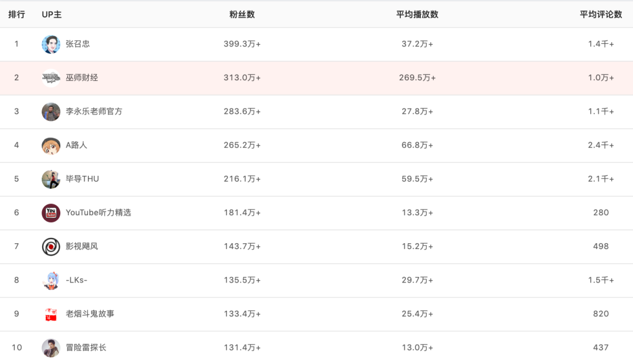Click 冒险雷探长's avatar photo
Screen dimensions: 633x364
51,348
